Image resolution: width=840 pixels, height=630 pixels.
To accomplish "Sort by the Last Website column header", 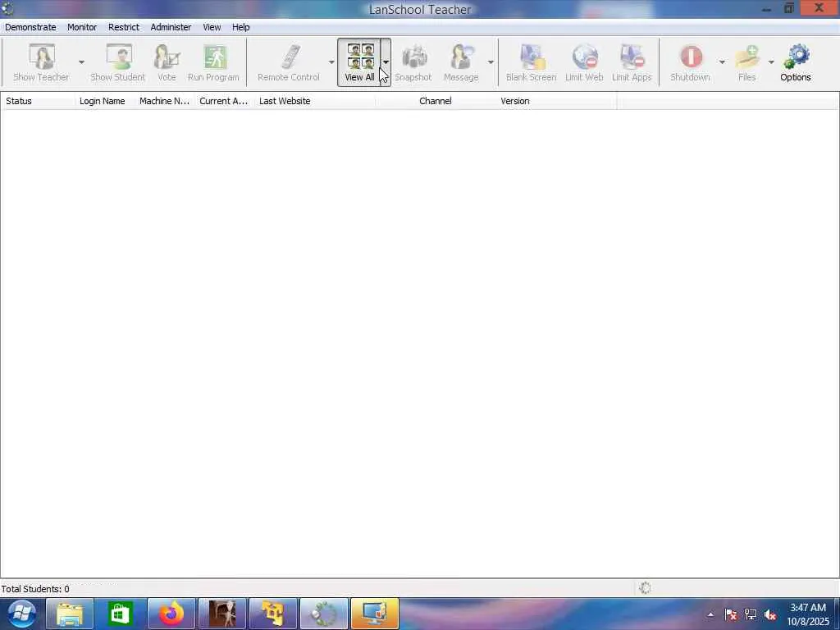I will click(315, 101).
